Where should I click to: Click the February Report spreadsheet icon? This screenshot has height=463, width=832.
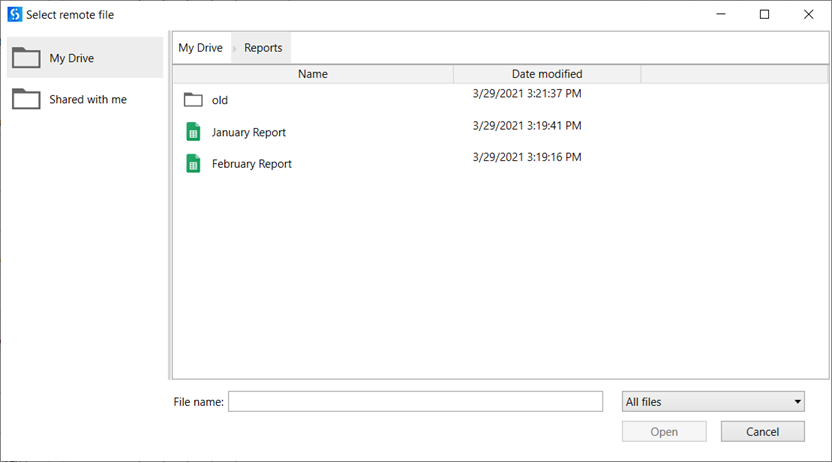tap(193, 164)
